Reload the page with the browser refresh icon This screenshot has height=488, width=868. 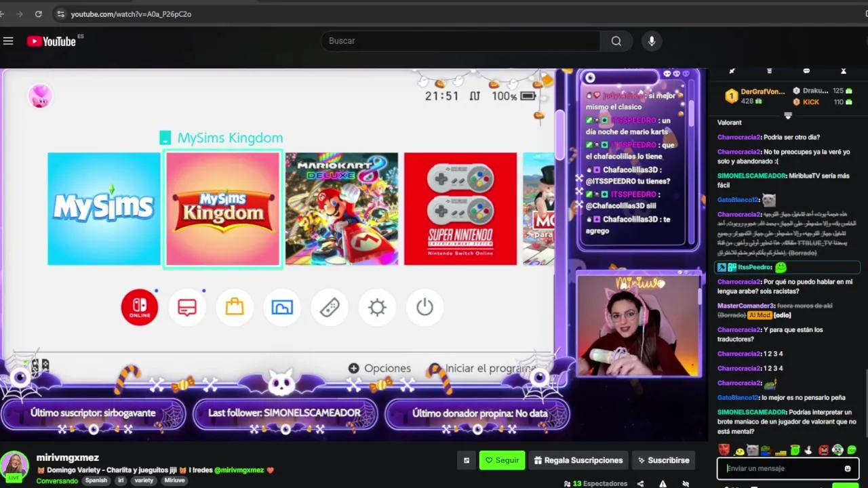point(38,14)
